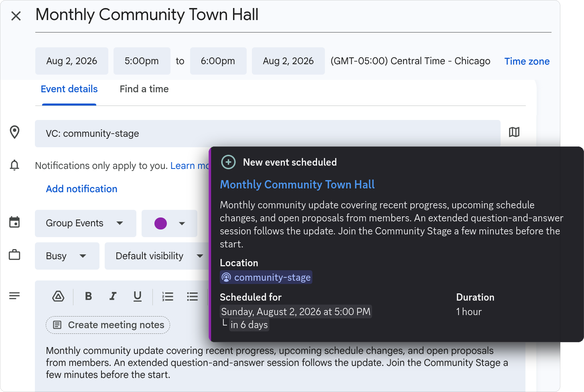Image resolution: width=584 pixels, height=392 pixels.
Task: Click the stage channel icon next to community-stage
Action: tap(227, 277)
